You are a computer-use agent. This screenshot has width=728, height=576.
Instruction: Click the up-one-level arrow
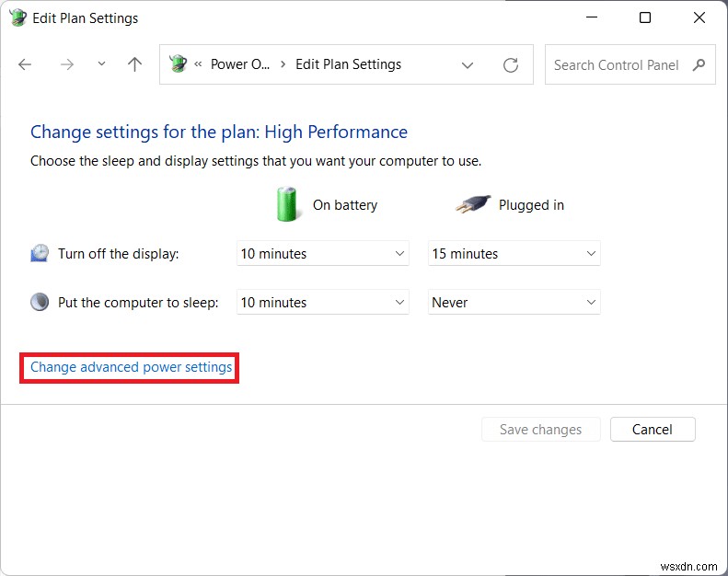click(135, 64)
